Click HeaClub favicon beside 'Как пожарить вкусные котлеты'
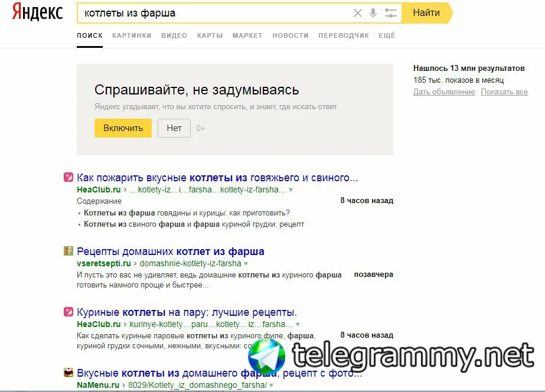545x392 pixels. (68, 177)
